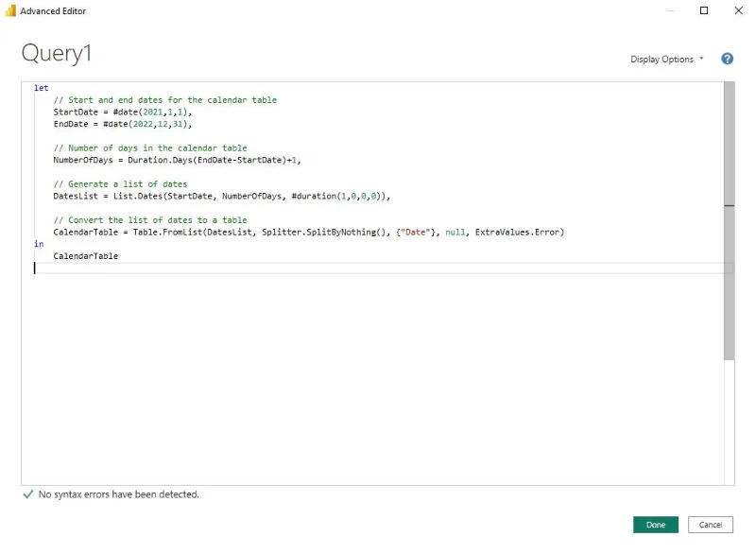This screenshot has width=756, height=554.
Task: Click the blue help question mark icon
Action: pyautogui.click(x=727, y=59)
